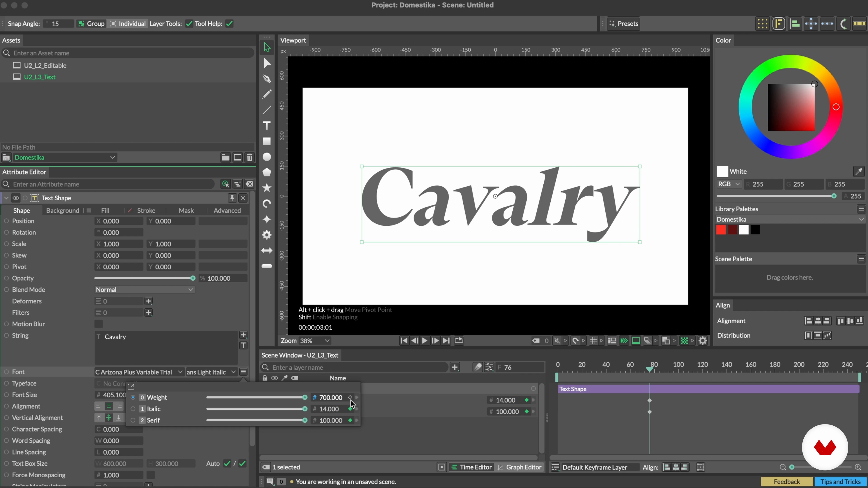Select Weight axis radio button
The image size is (868, 488).
click(x=133, y=397)
